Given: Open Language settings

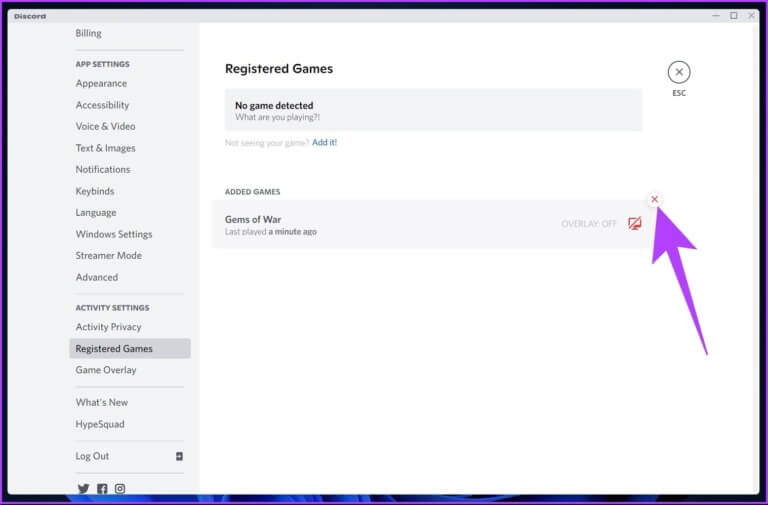Looking at the screenshot, I should (x=96, y=213).
